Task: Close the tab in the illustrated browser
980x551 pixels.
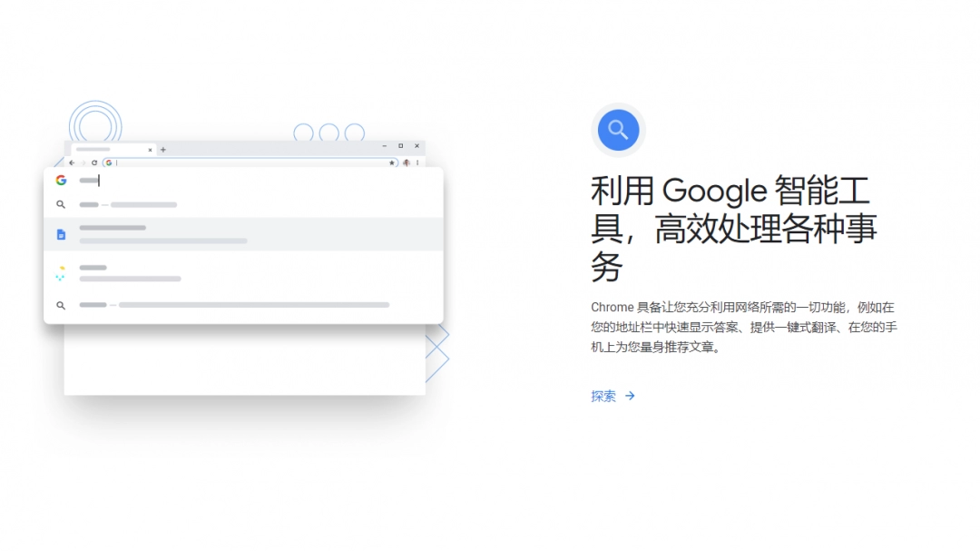Action: [150, 150]
